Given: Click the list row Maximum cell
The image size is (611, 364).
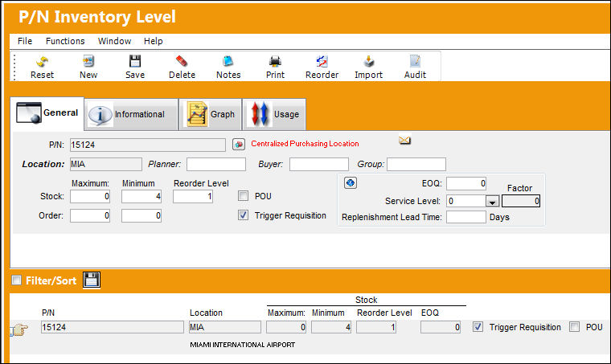Looking at the screenshot, I should (286, 327).
